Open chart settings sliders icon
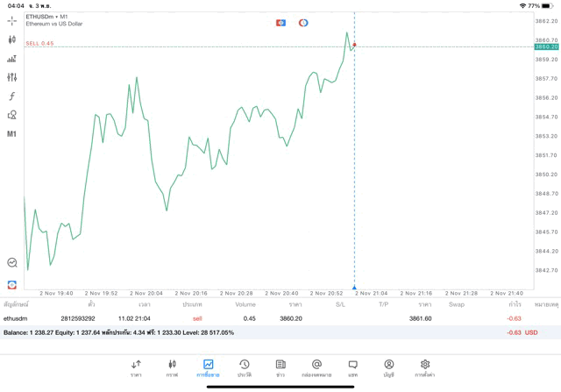The image size is (561, 392). point(12,77)
